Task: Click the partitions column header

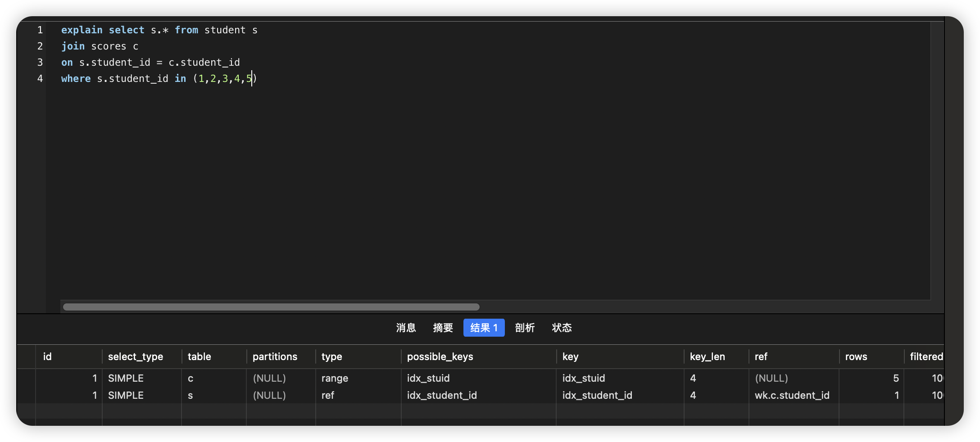Action: click(281, 356)
